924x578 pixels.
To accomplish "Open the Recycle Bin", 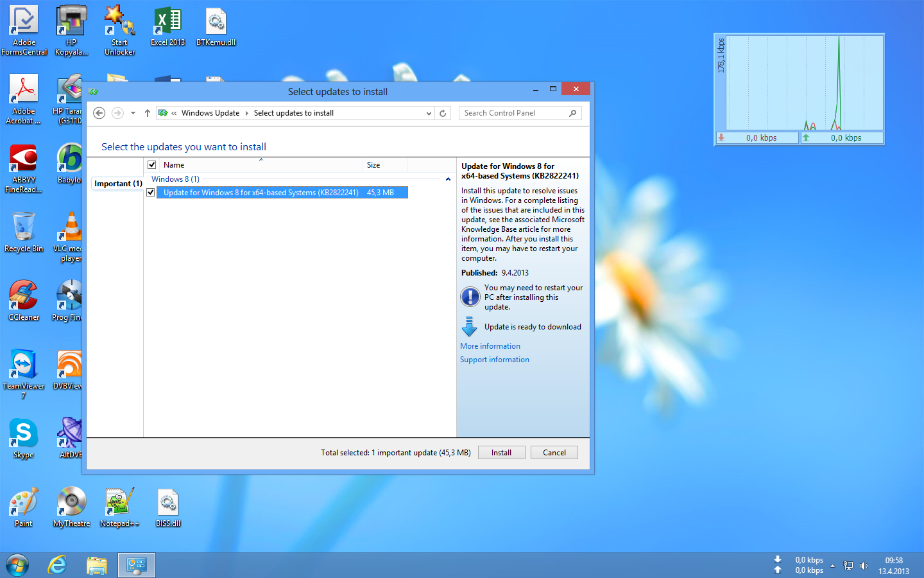I will pos(24,232).
